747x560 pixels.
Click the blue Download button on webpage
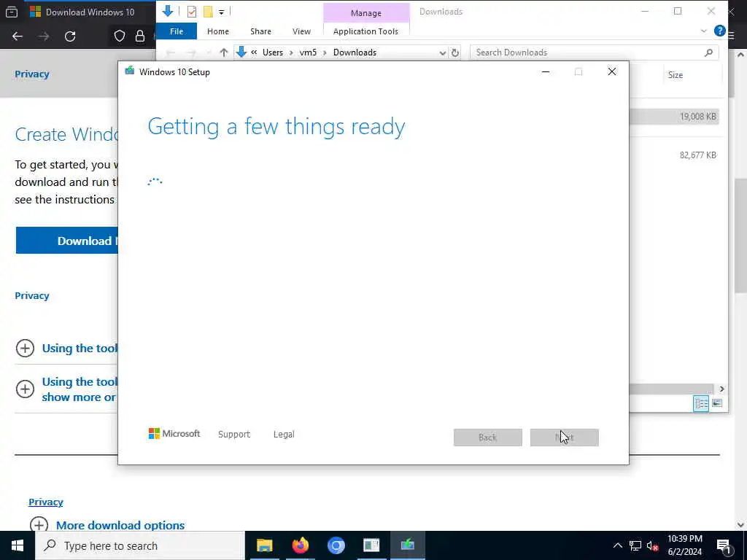[66, 241]
